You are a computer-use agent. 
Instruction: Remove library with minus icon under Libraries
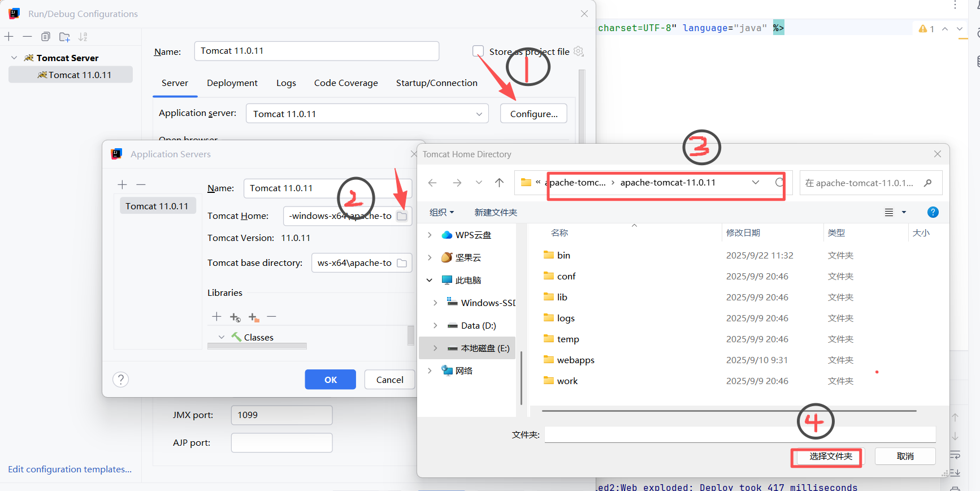(x=272, y=317)
